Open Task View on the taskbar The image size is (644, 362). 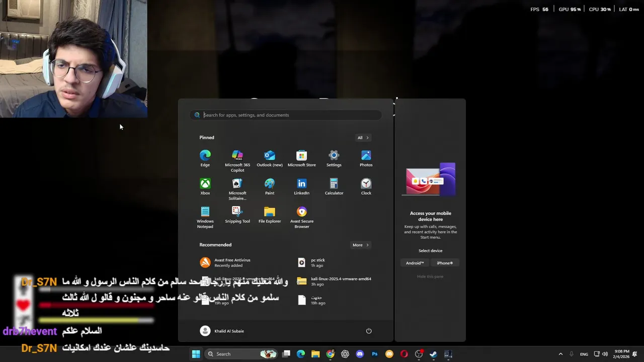pos(286,354)
